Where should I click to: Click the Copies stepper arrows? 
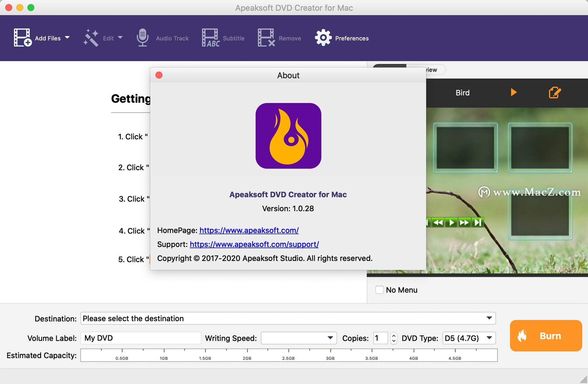[x=394, y=338]
